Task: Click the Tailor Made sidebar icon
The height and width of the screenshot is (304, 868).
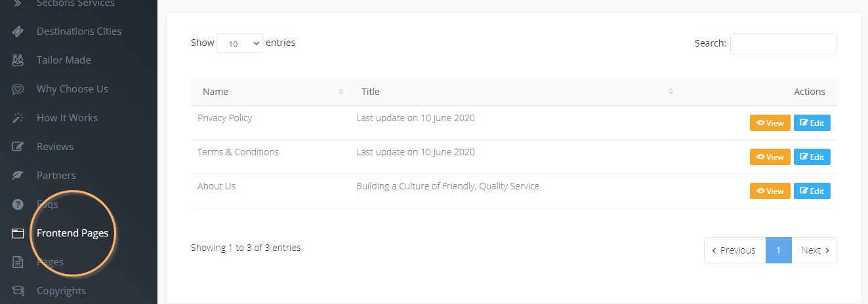Action: pyautogui.click(x=18, y=60)
